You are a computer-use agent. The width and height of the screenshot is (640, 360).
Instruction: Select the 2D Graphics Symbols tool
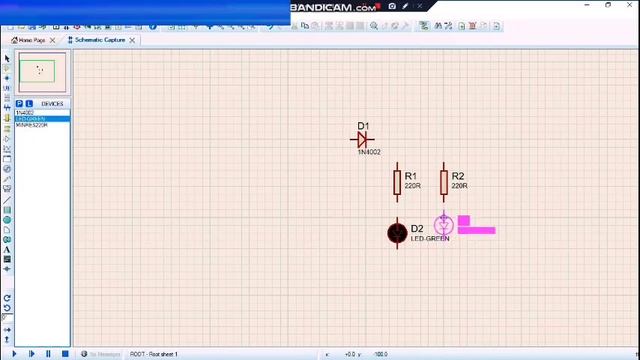(x=7, y=259)
